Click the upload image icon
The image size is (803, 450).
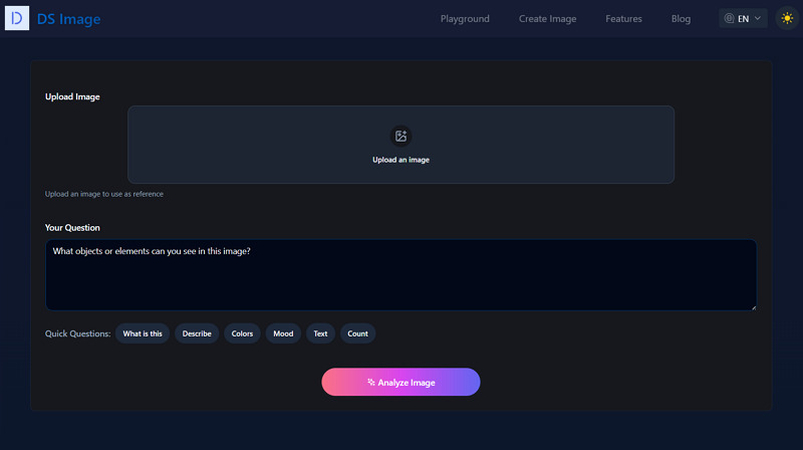pos(401,136)
